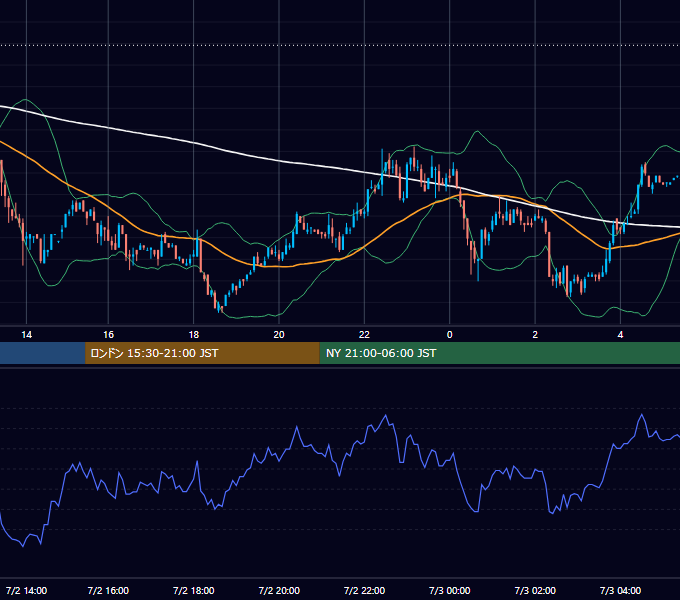The height and width of the screenshot is (600, 680).
Task: Click the 18 hour label on the price chart axis
Action: pos(193,334)
